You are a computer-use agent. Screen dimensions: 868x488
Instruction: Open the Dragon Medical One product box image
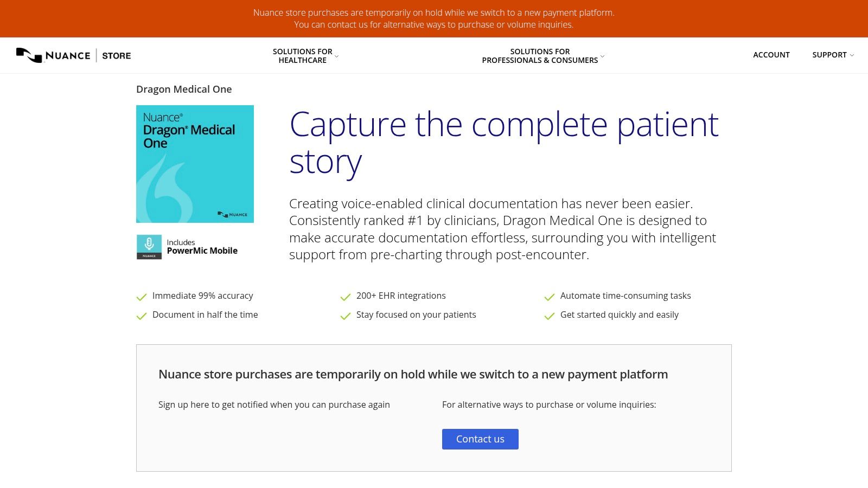coord(195,164)
